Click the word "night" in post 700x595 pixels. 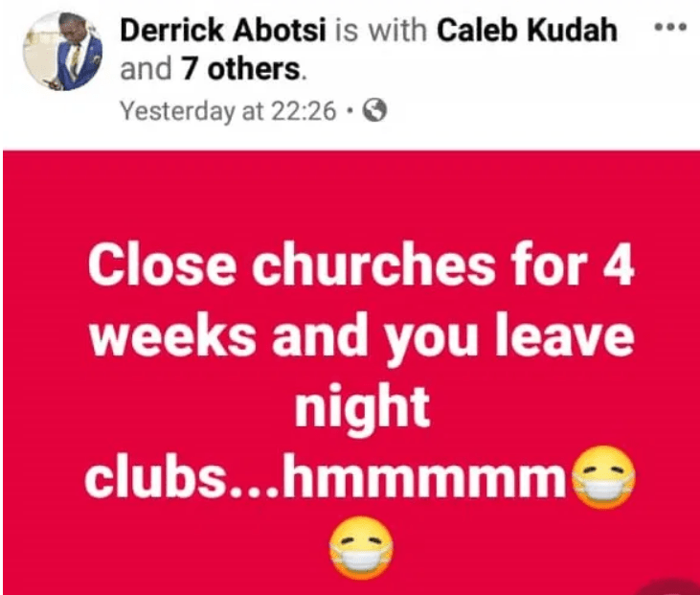tap(362, 409)
